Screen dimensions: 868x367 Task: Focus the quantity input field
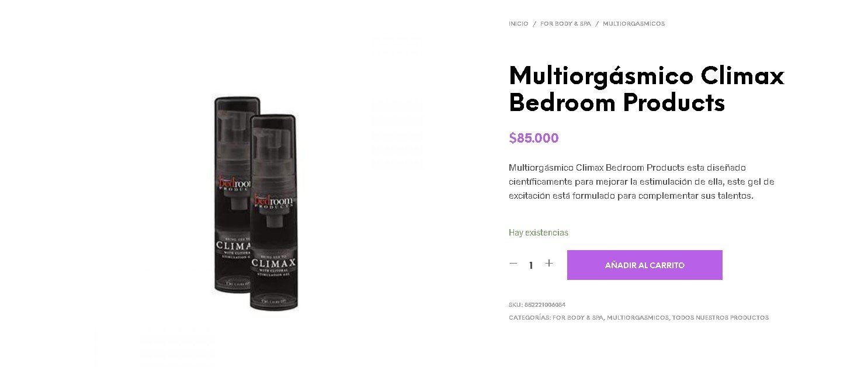pyautogui.click(x=531, y=265)
